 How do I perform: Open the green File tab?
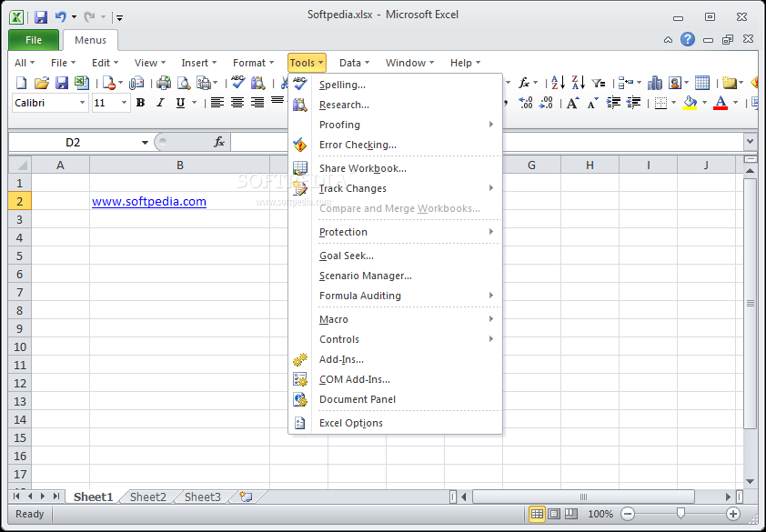[34, 40]
